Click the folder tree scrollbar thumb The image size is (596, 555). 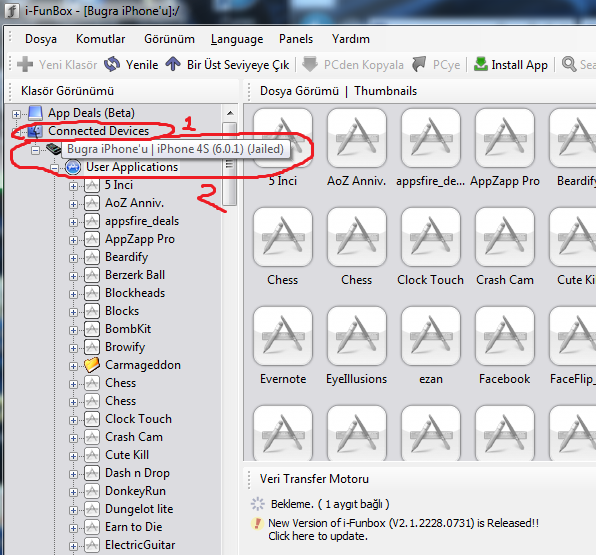pos(230,163)
